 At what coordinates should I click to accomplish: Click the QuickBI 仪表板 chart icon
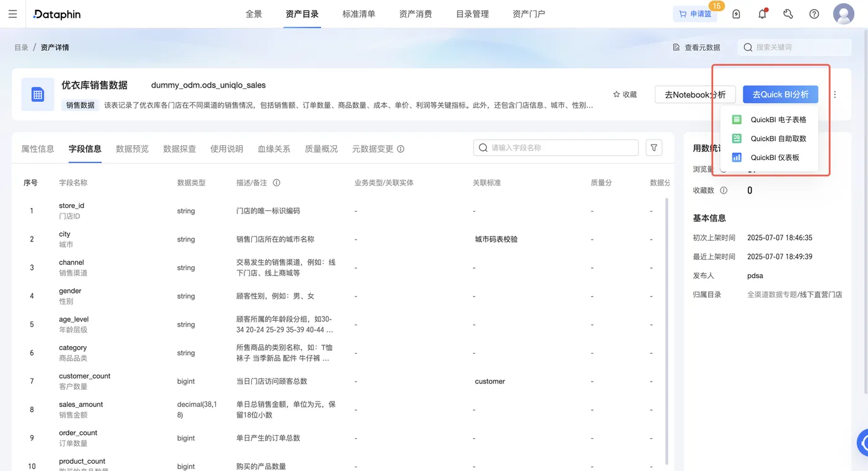pyautogui.click(x=737, y=158)
